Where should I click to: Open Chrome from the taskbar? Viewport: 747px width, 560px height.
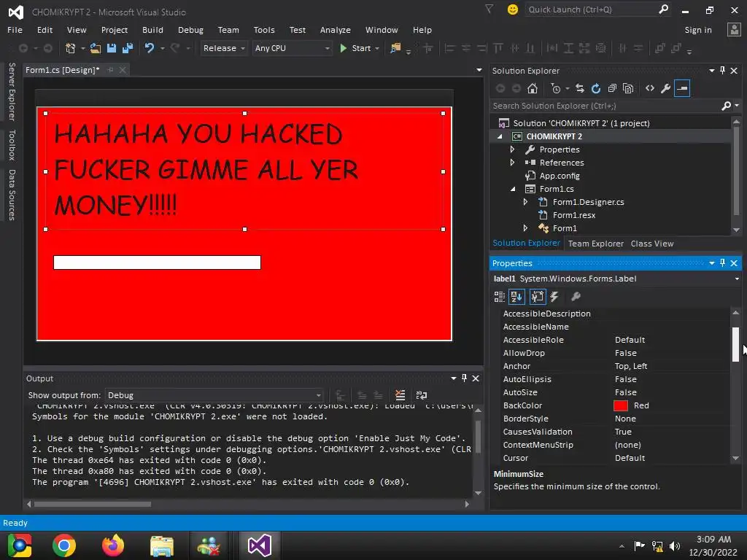coord(64,545)
